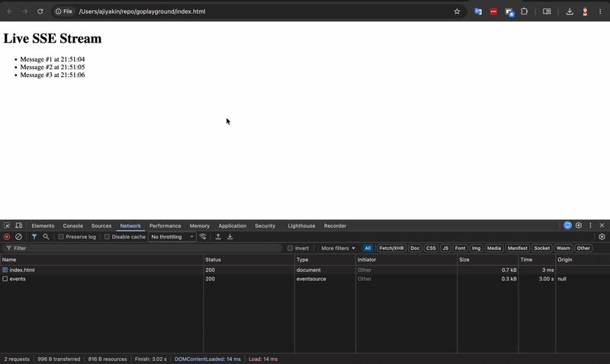Click the blue DevTools AI assistance icon
Image resolution: width=610 pixels, height=364 pixels.
567,225
